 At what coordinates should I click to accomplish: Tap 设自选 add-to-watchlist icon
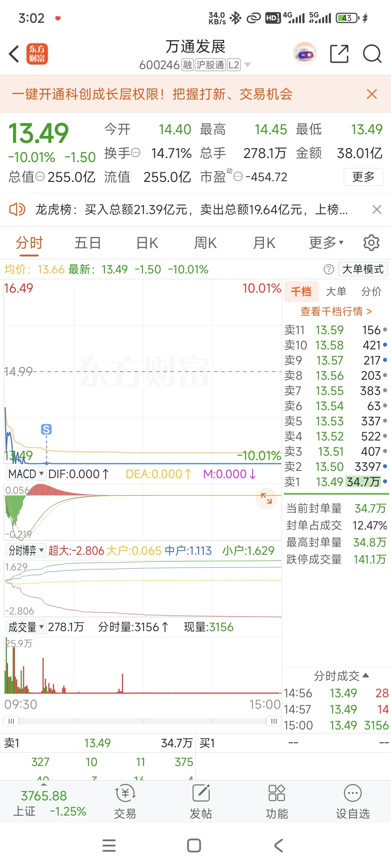(353, 802)
